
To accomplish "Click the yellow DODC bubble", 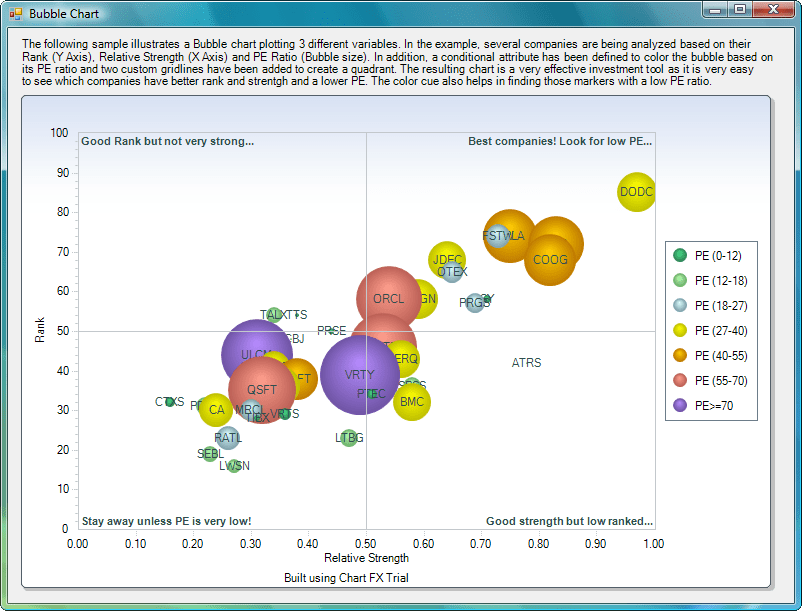I will pos(636,191).
